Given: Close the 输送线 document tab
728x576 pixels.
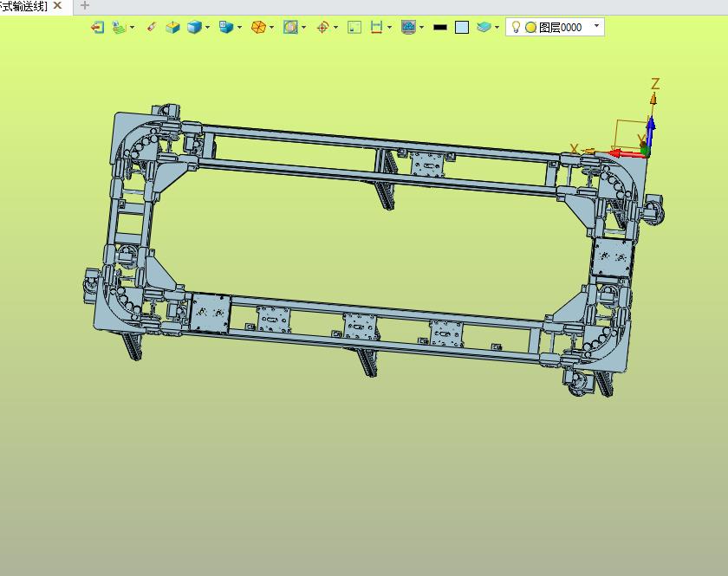Looking at the screenshot, I should (x=57, y=5).
